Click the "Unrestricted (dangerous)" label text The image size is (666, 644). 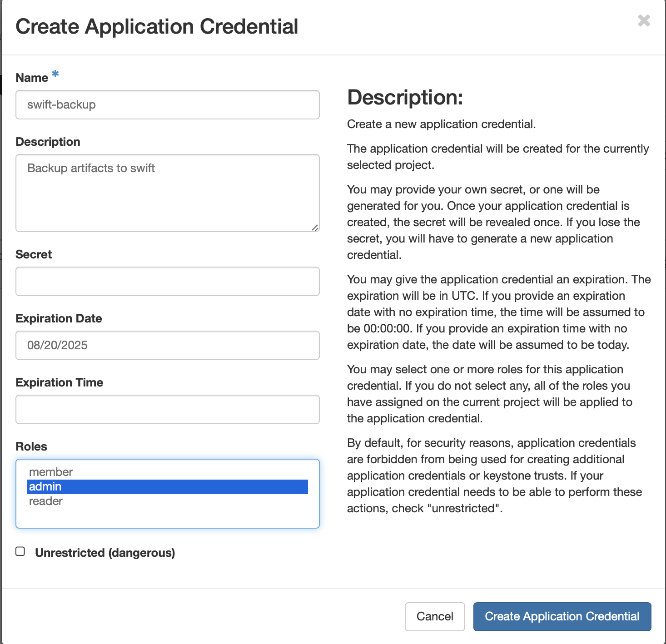click(105, 553)
